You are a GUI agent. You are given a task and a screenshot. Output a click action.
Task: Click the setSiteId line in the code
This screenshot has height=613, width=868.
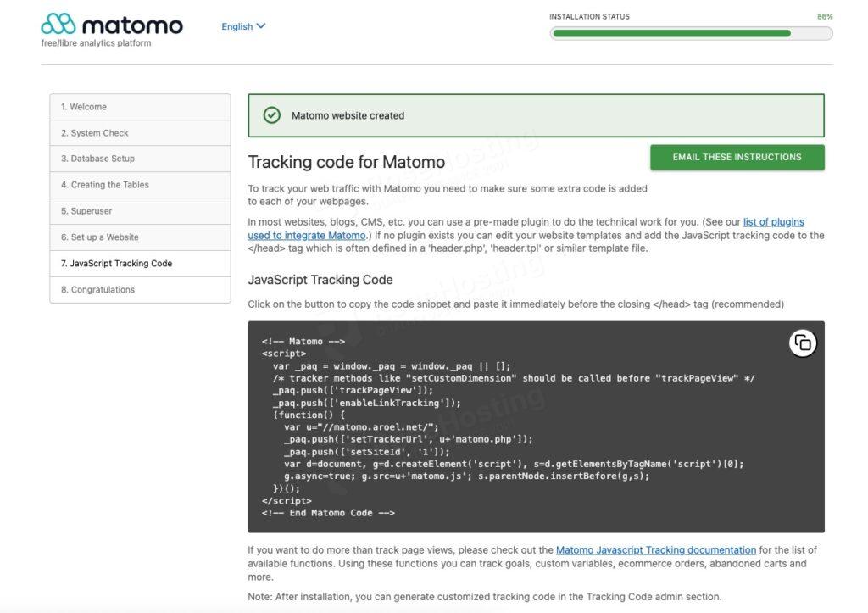coord(366,452)
